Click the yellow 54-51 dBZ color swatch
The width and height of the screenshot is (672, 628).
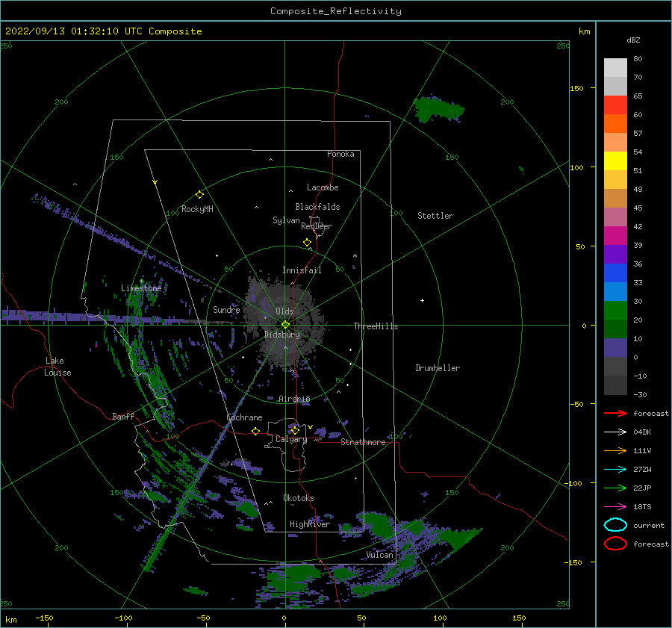coord(615,161)
